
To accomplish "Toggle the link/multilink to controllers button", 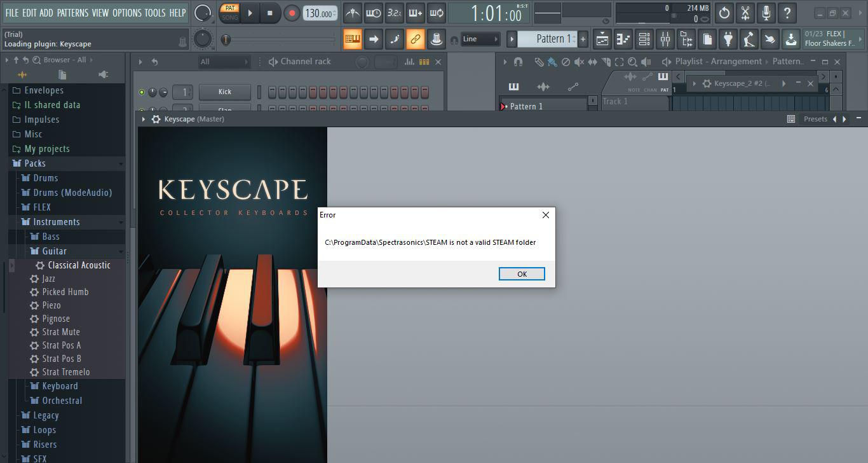I will [x=415, y=39].
